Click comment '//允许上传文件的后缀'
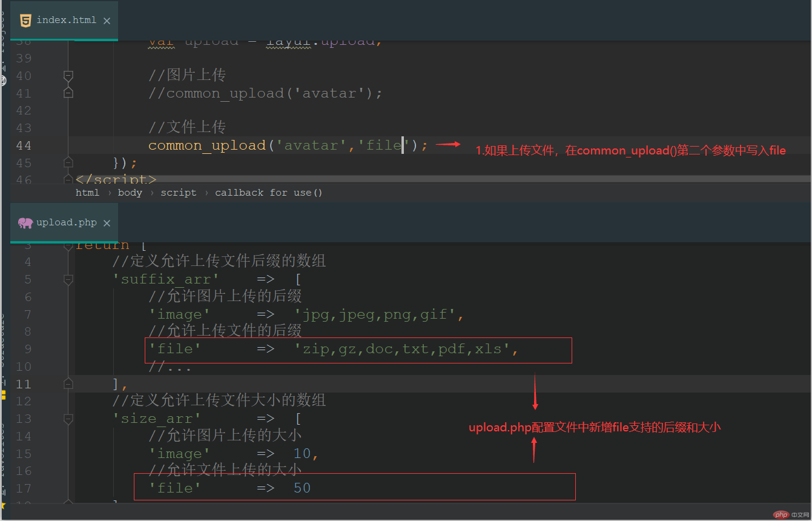 [x=225, y=331]
